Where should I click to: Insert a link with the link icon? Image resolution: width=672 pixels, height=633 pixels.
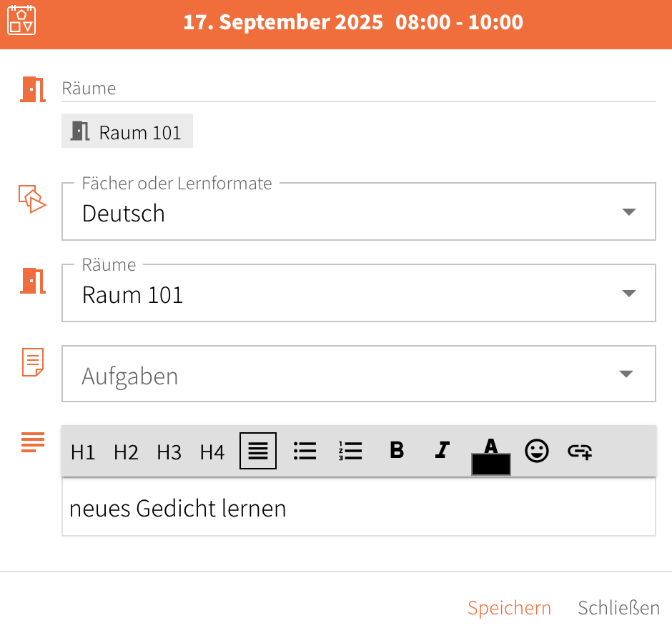(x=580, y=452)
